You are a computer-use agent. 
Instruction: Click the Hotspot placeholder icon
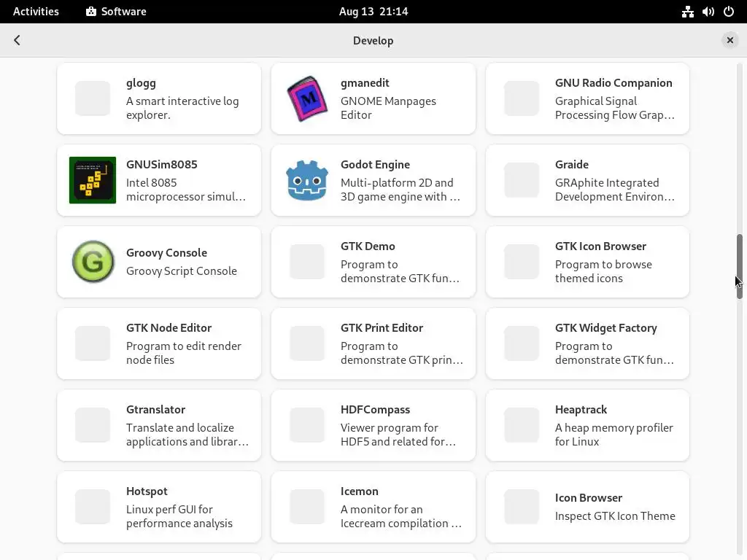(93, 507)
